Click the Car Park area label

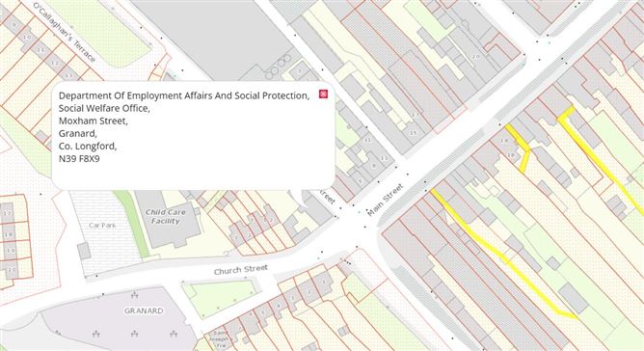tap(102, 226)
